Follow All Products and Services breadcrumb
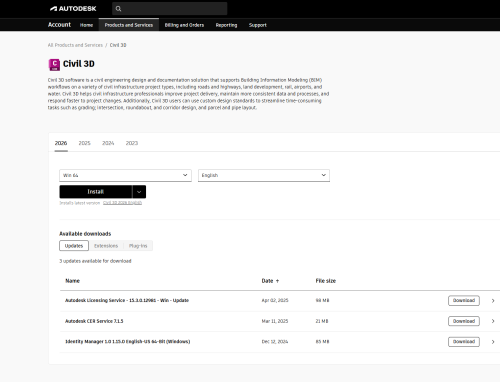 [x=75, y=45]
